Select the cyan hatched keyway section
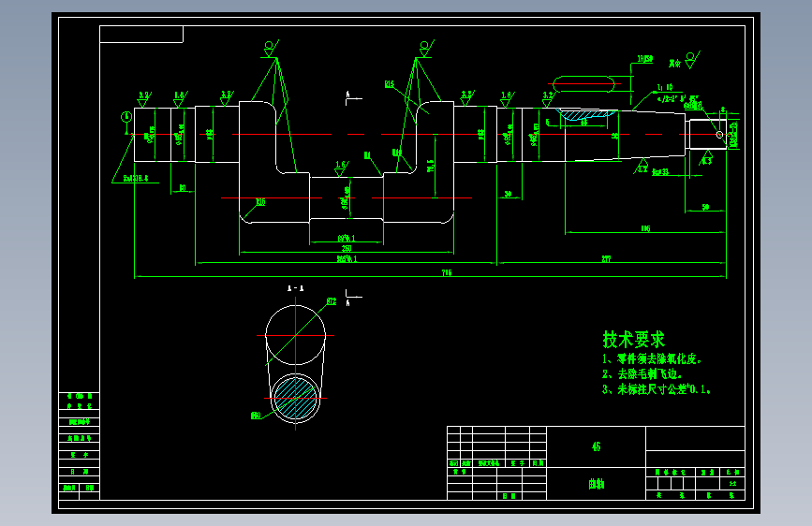 [585, 114]
